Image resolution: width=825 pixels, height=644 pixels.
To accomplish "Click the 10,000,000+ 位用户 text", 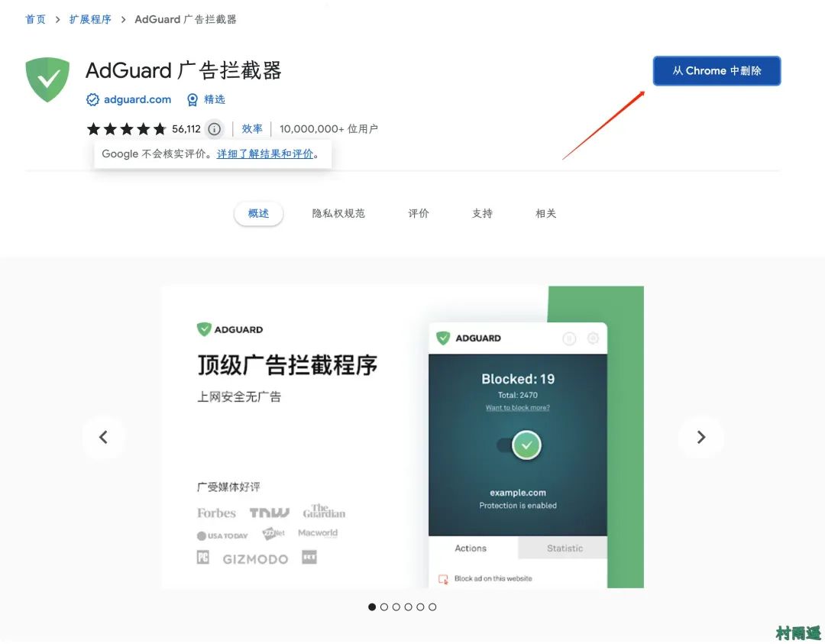I will (x=328, y=129).
